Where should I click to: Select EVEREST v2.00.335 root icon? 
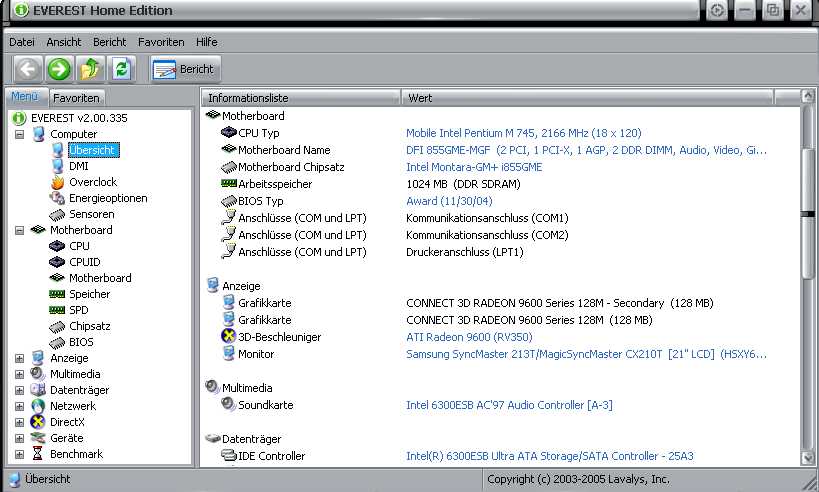click(19, 118)
